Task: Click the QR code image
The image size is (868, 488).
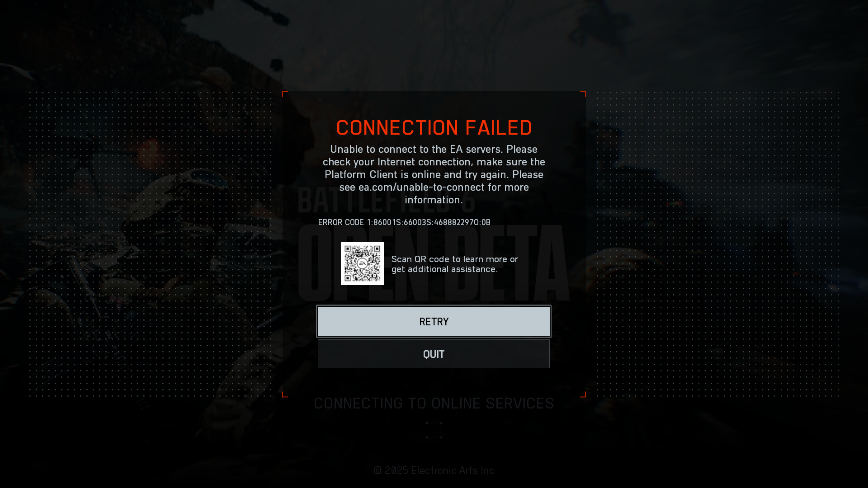Action: point(363,263)
